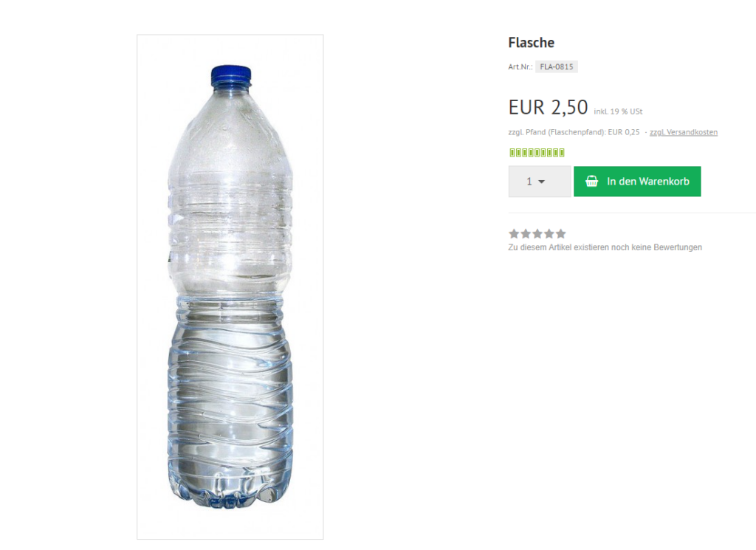Click the basket icon on the green button

[591, 182]
